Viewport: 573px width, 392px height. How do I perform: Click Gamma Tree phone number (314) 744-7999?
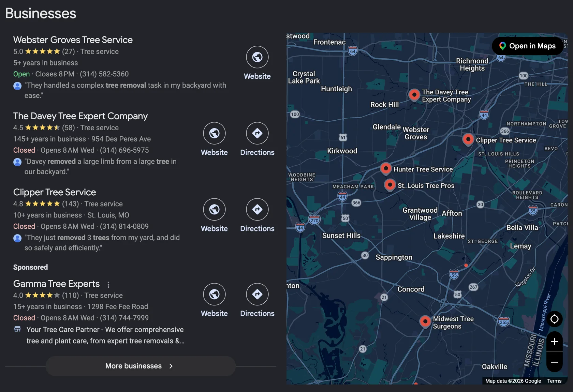(x=124, y=318)
